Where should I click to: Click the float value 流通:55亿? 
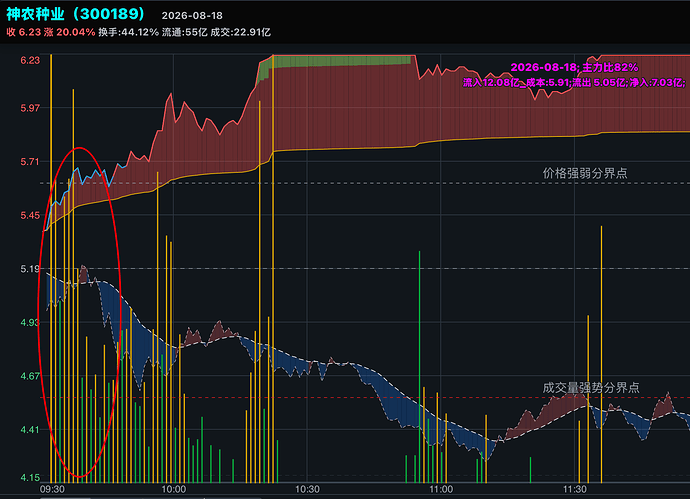tap(184, 32)
